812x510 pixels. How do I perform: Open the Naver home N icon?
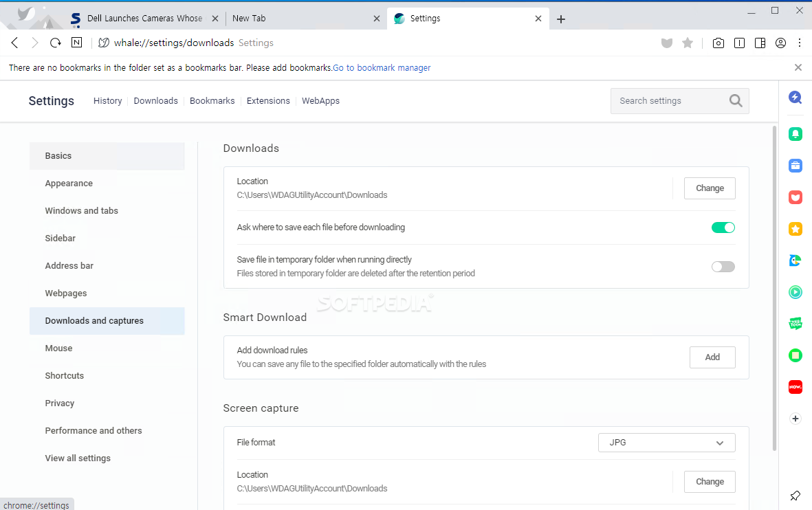point(76,43)
